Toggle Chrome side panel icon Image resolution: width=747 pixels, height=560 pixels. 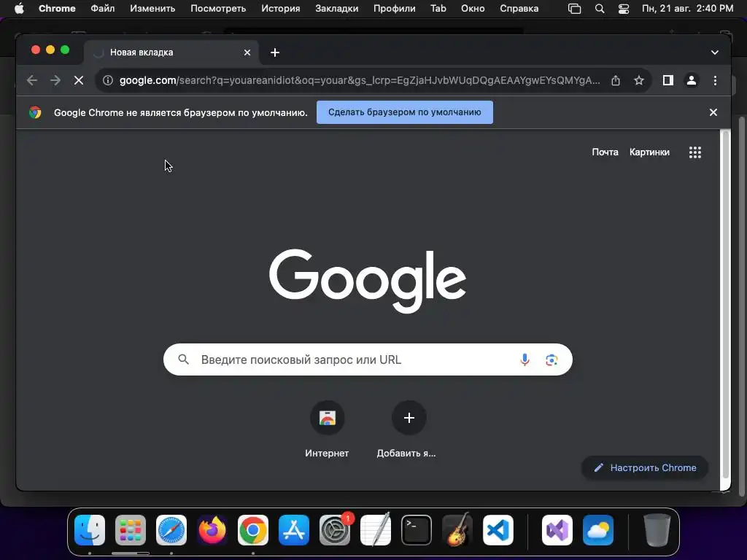pos(668,80)
